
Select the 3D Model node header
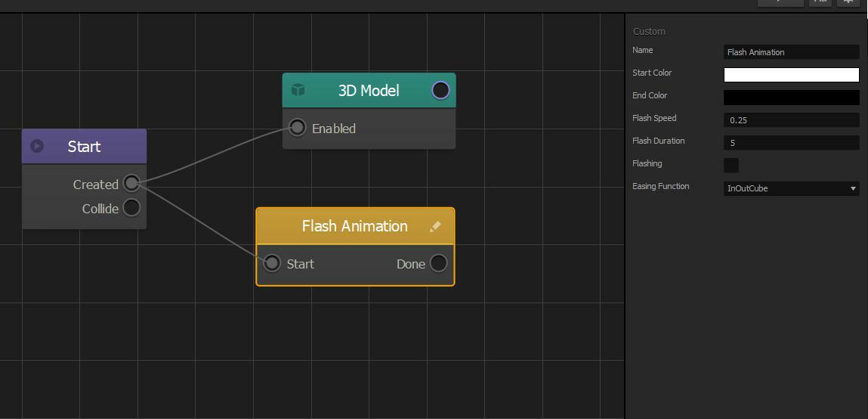click(369, 91)
